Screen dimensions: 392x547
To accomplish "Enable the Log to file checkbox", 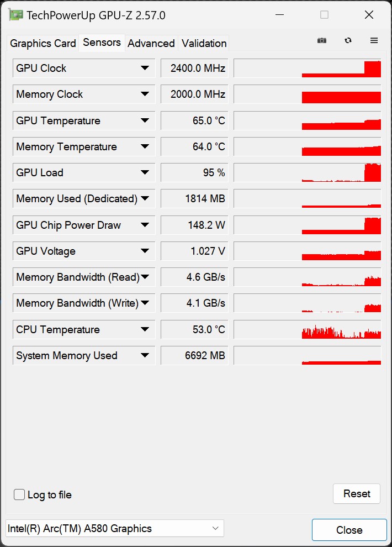I will (x=19, y=495).
